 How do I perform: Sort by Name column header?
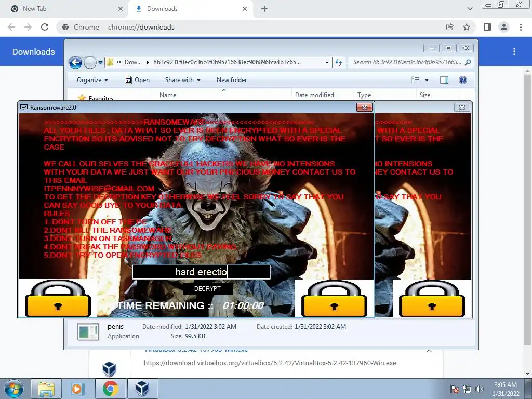click(x=220, y=95)
